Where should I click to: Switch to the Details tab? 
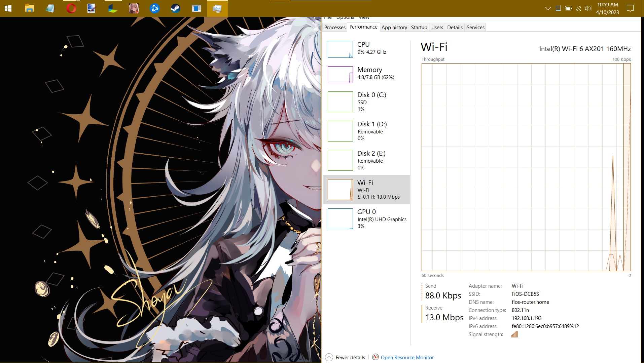click(x=455, y=27)
